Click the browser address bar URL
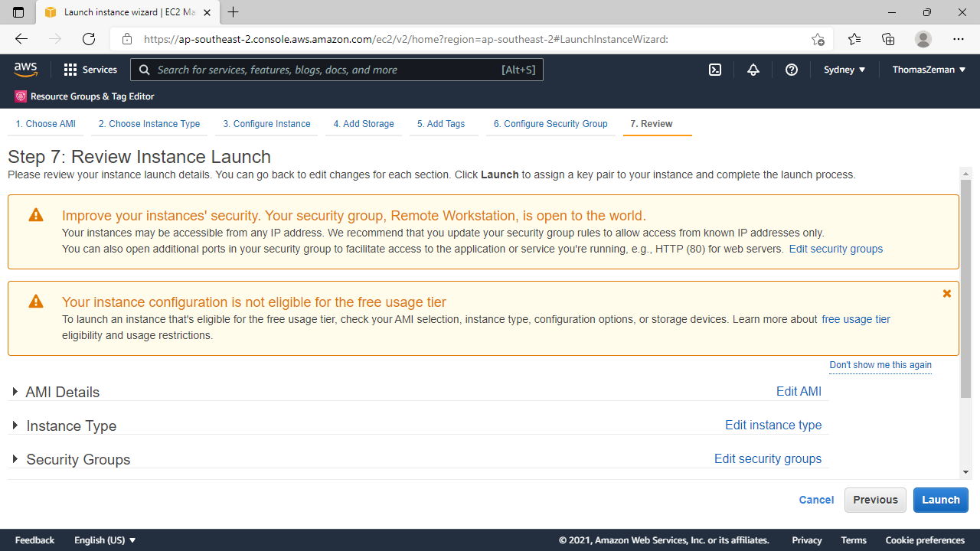980x551 pixels. coord(406,39)
